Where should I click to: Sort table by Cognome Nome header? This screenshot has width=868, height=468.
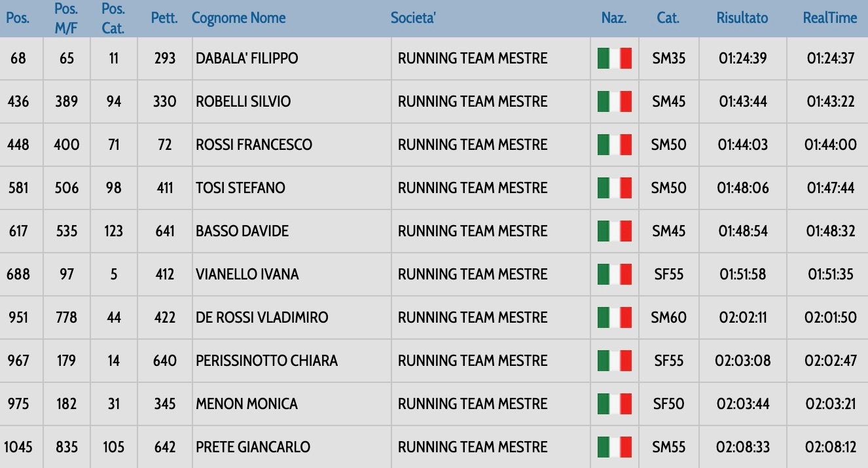tap(238, 18)
